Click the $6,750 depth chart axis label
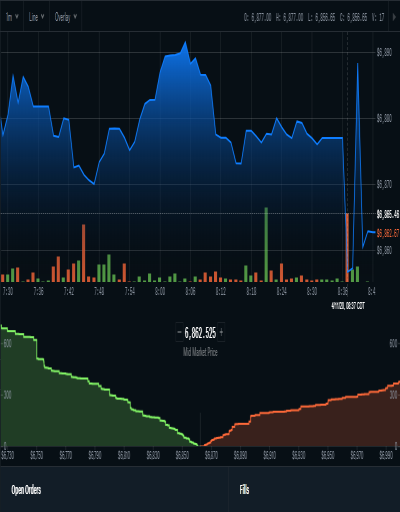400x512 pixels. point(37,455)
